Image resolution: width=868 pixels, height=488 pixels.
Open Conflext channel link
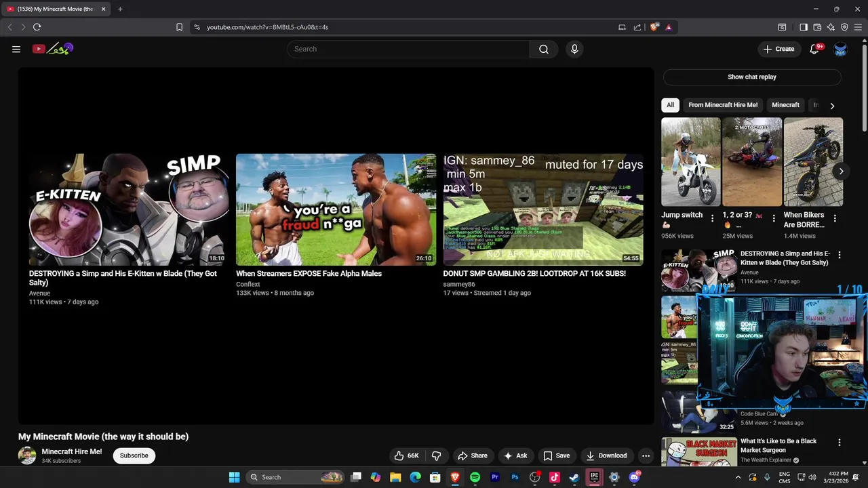click(248, 284)
